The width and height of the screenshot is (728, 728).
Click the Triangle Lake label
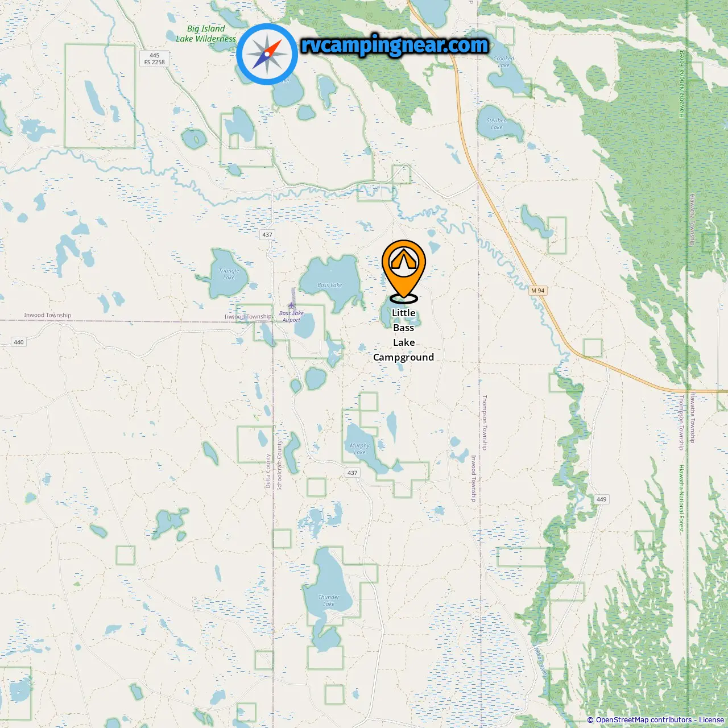[229, 274]
